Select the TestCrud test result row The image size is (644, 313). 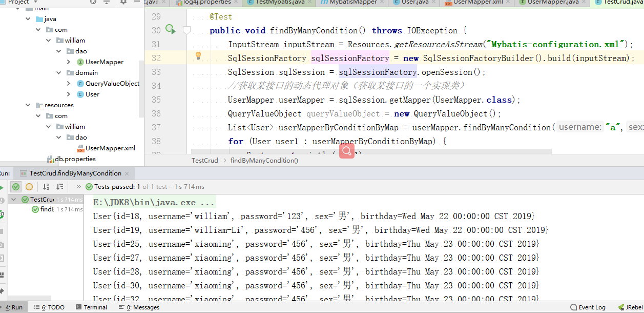pyautogui.click(x=47, y=200)
